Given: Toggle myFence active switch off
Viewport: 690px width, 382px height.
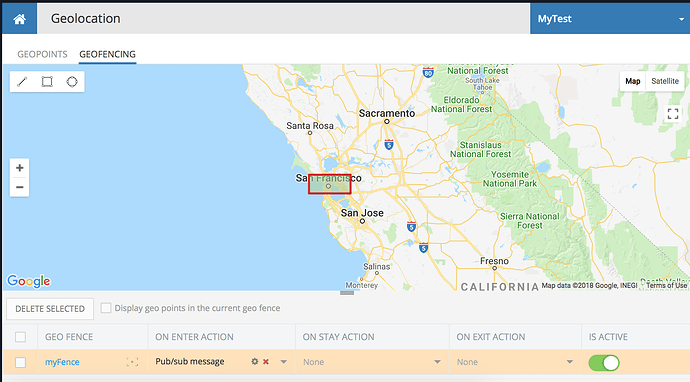Looking at the screenshot, I should pos(604,363).
